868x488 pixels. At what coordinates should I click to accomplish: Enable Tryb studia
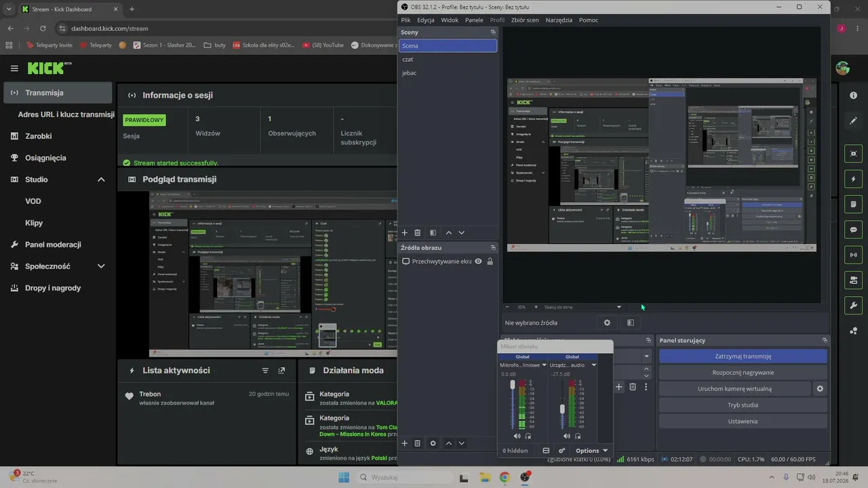(x=743, y=405)
